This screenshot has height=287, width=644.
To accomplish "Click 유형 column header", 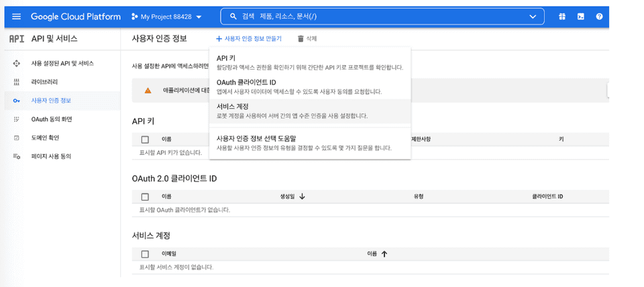I will [419, 196].
